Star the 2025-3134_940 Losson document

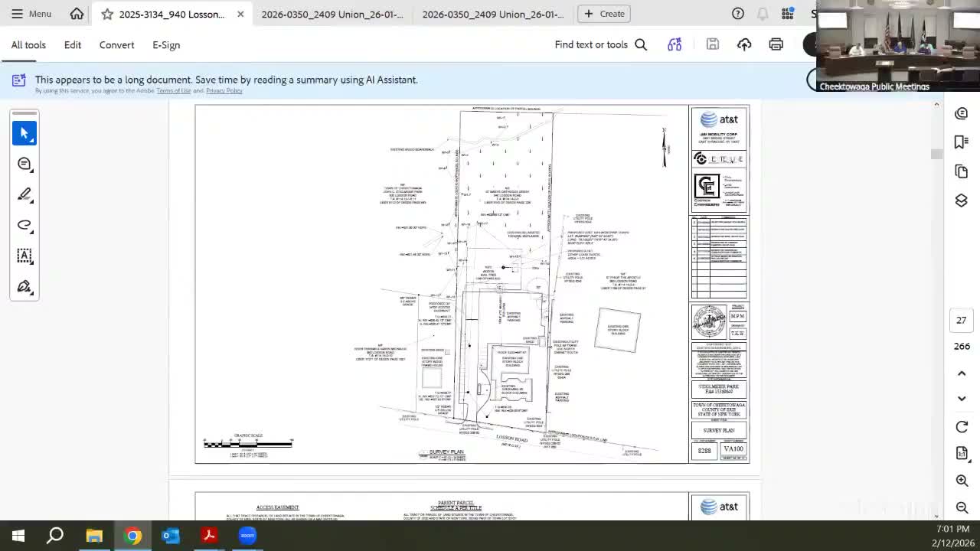pos(107,14)
